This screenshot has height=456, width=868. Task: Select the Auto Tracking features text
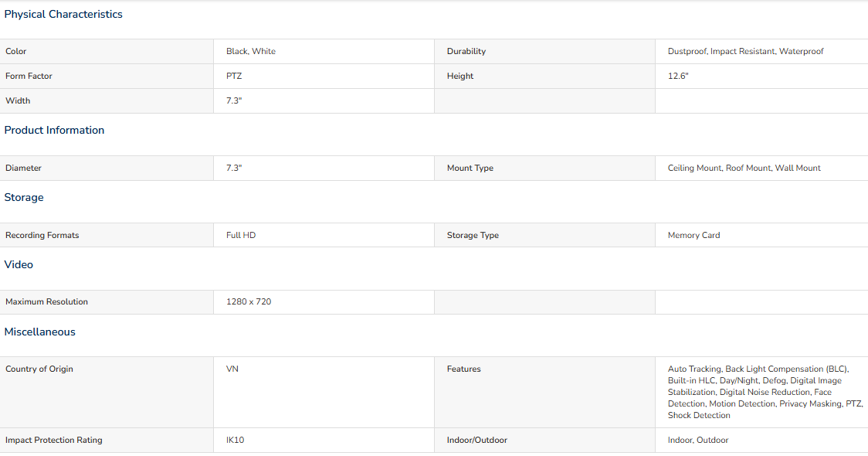[x=765, y=392]
